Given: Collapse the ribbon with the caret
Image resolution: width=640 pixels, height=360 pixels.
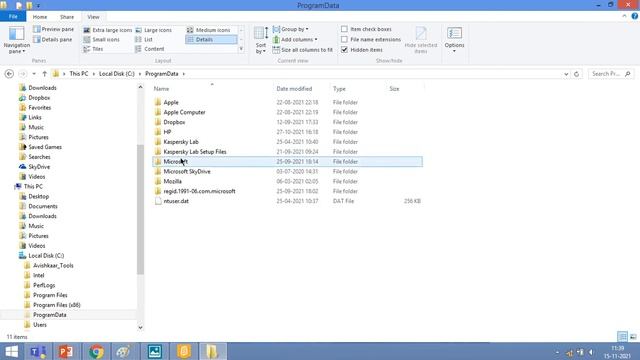Looking at the screenshot, I should [624, 16].
